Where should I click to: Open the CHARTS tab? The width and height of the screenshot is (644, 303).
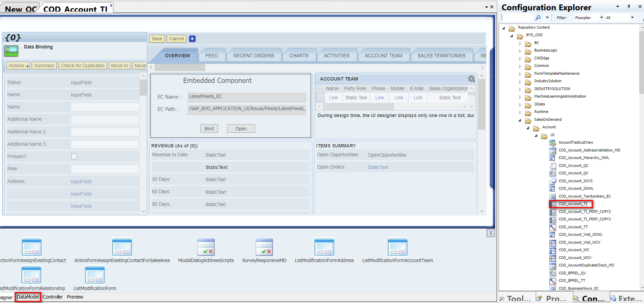click(299, 56)
